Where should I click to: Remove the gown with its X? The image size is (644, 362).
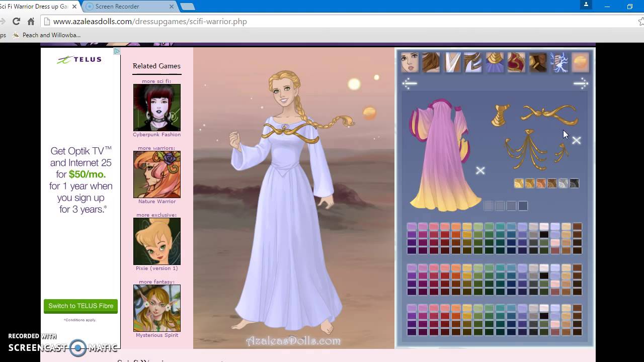point(480,171)
